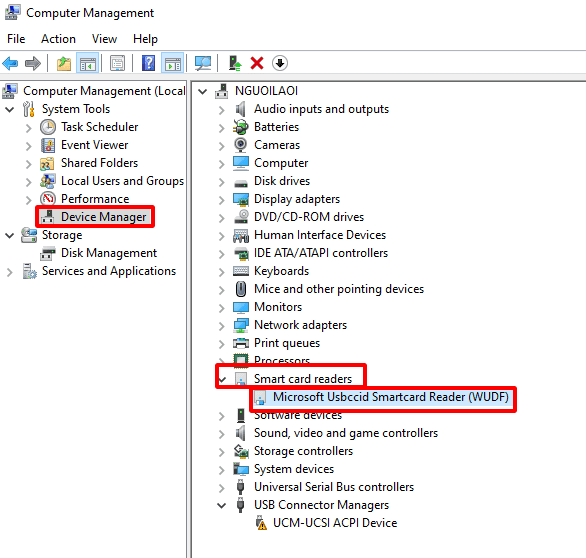
Task: Expand Audio inputs and outputs arrow
Action: pyautogui.click(x=222, y=110)
